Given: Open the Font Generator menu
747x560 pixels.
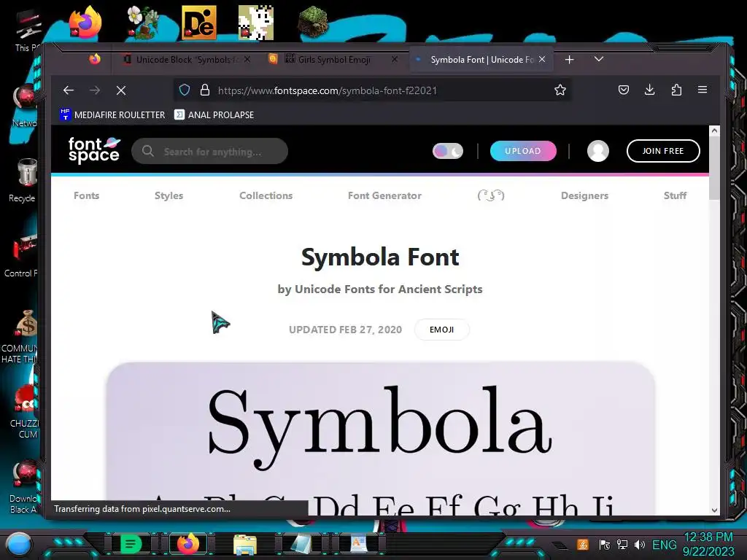Looking at the screenshot, I should pos(384,195).
